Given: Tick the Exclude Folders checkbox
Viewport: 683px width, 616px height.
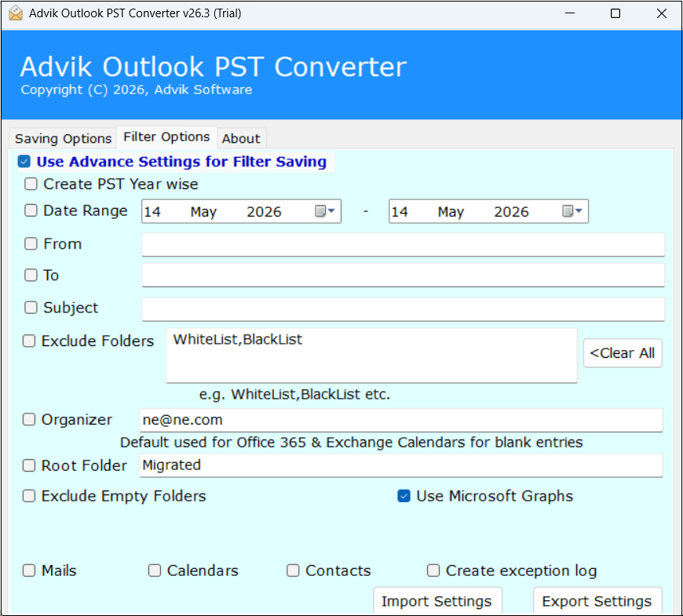Looking at the screenshot, I should (x=29, y=341).
